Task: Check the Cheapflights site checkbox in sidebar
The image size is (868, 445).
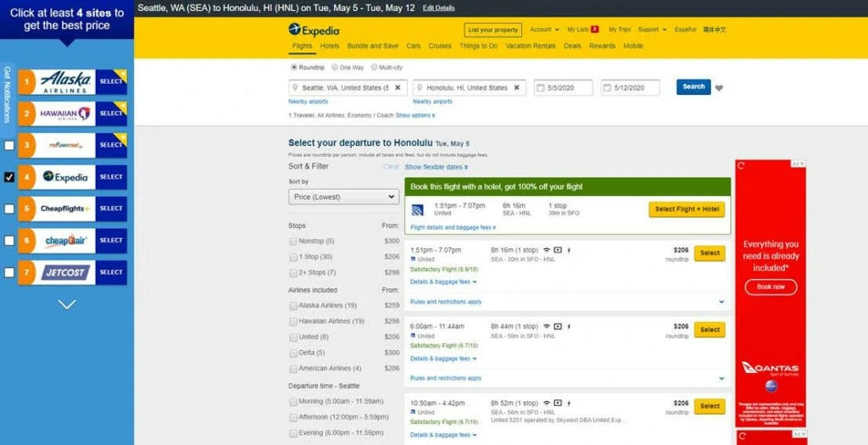Action: [x=8, y=209]
